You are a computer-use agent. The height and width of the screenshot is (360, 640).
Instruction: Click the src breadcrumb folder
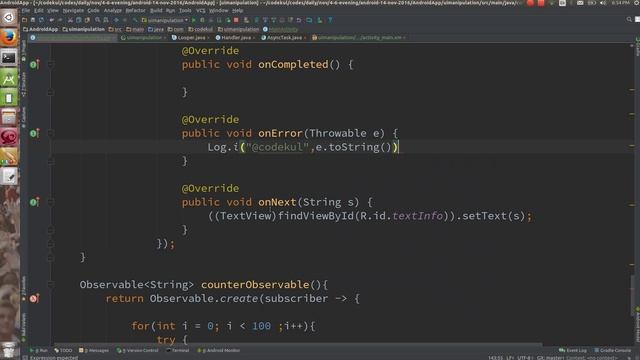click(x=115, y=29)
